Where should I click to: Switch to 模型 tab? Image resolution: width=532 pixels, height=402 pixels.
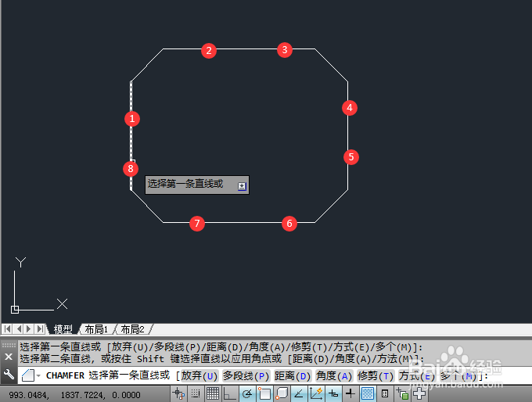click(x=63, y=329)
